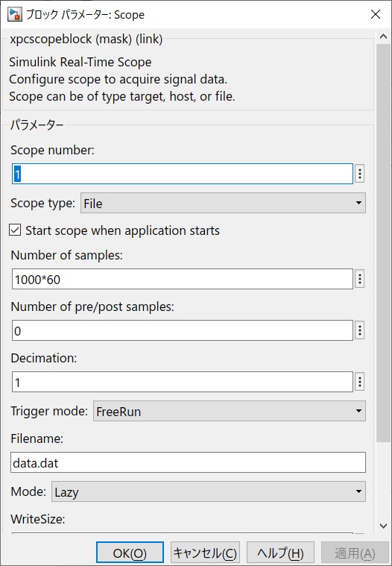This screenshot has width=392, height=566.
Task: Click the three-dot button next to pre/post samples
Action: pos(359,330)
